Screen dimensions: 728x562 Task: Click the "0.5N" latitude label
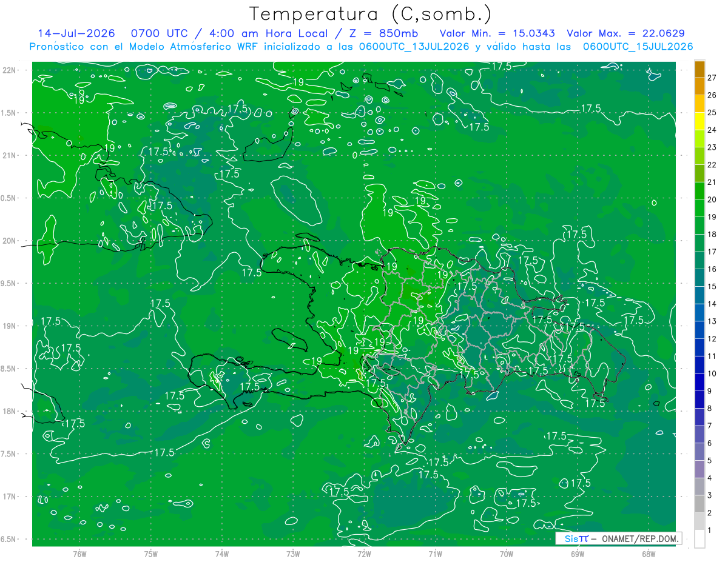pyautogui.click(x=9, y=198)
